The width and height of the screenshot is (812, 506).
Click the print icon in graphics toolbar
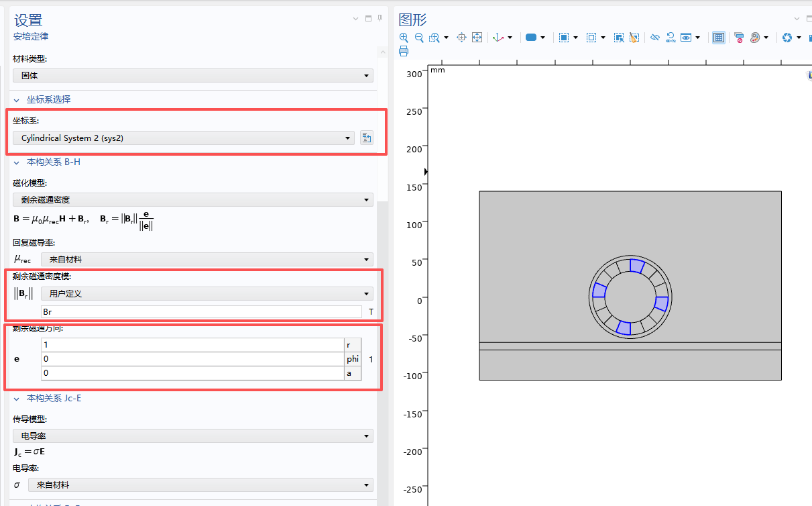point(404,51)
